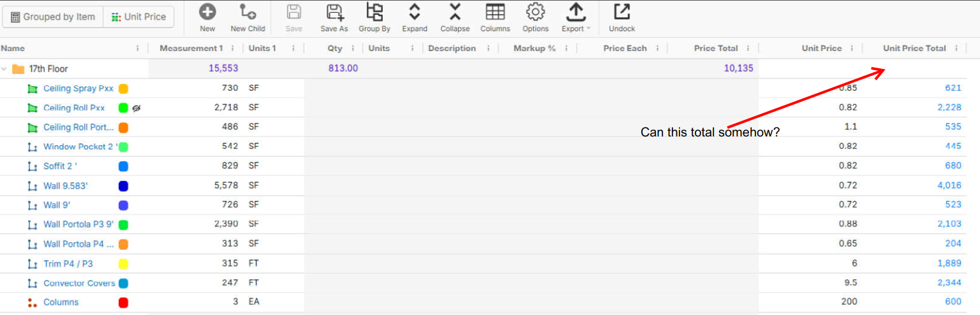Collapse all rows with Collapse icon
This screenshot has width=980, height=315.
coord(454,12)
